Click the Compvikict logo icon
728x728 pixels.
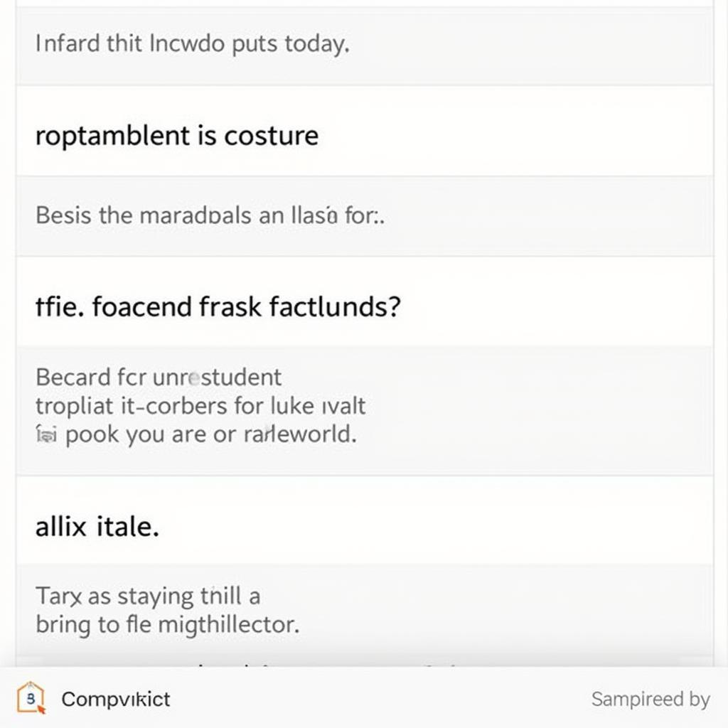[x=31, y=698]
